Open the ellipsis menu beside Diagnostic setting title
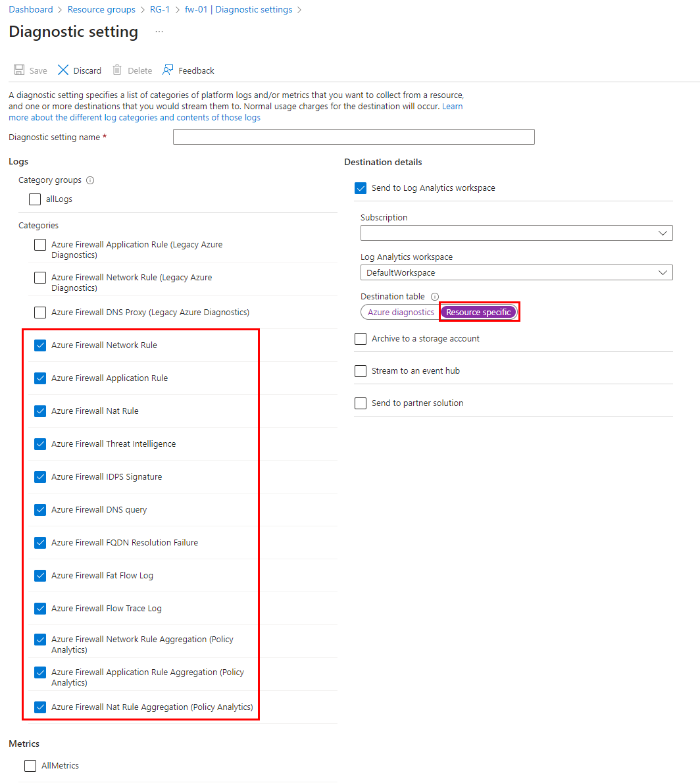This screenshot has height=783, width=700. coord(159,32)
